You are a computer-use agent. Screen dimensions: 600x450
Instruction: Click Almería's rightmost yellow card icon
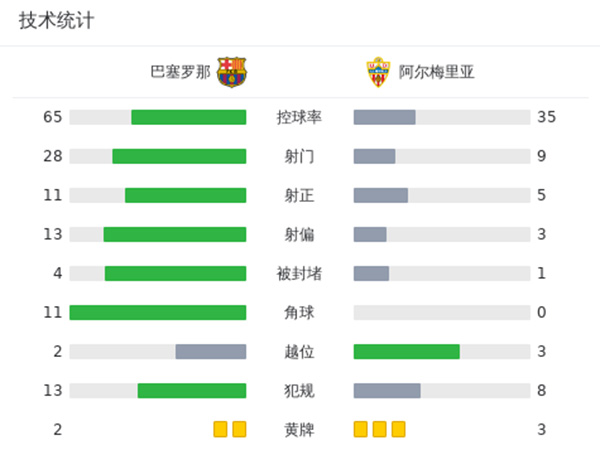tap(399, 429)
